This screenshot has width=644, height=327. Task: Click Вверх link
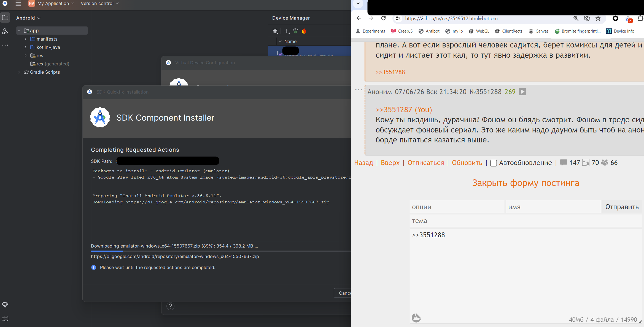coord(390,163)
